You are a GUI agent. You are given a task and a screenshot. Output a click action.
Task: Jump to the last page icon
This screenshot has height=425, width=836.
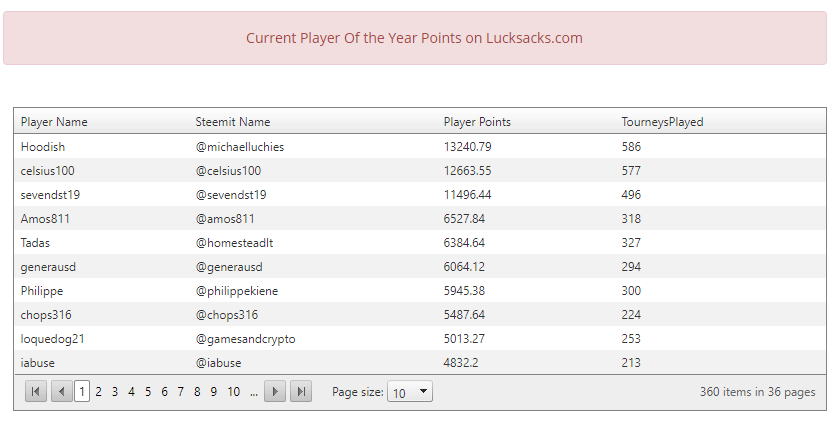point(301,391)
